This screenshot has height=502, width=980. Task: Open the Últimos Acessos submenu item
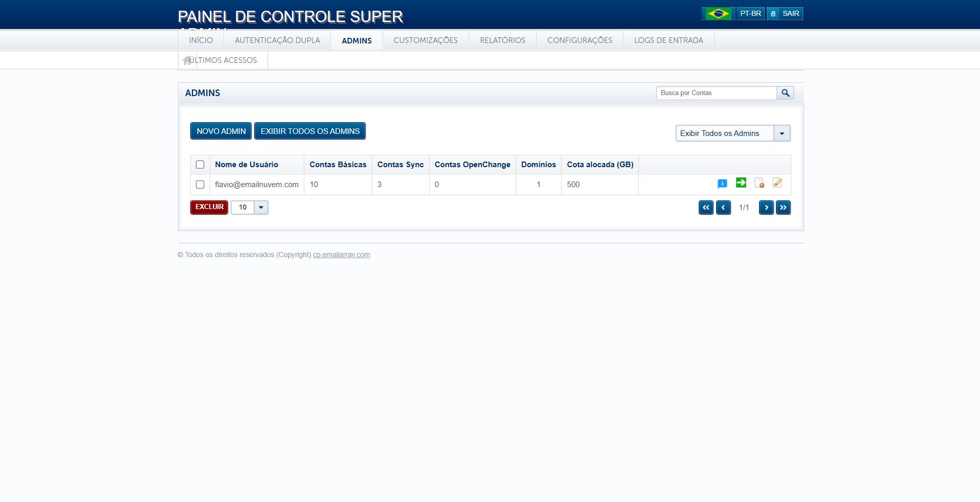click(223, 60)
